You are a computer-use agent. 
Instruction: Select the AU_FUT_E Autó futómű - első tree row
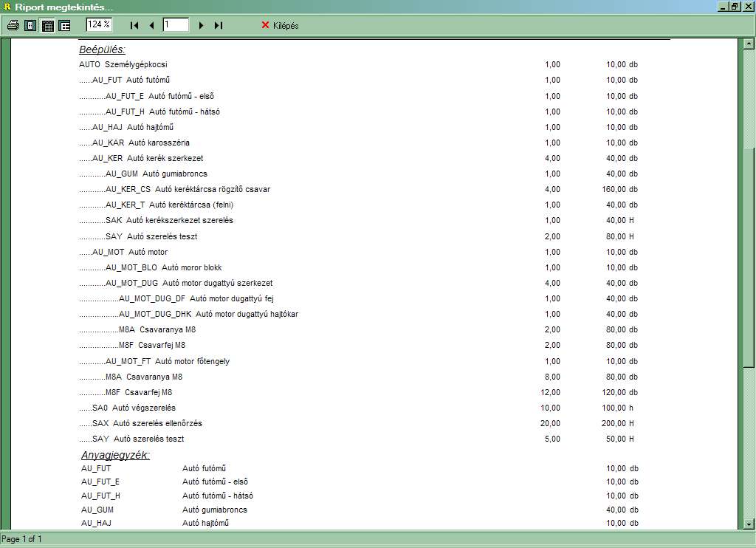[x=359, y=96]
